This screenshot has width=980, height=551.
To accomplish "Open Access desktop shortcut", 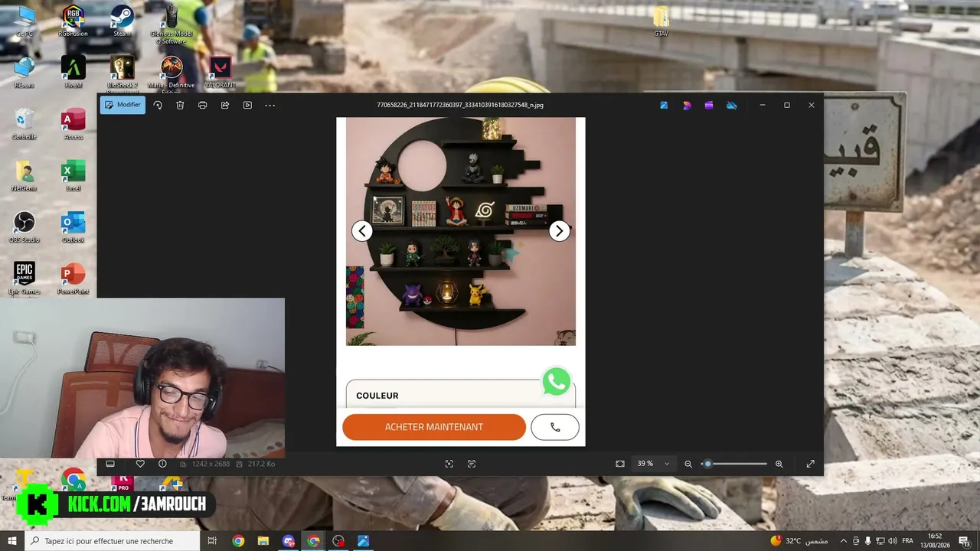I will coord(73,124).
